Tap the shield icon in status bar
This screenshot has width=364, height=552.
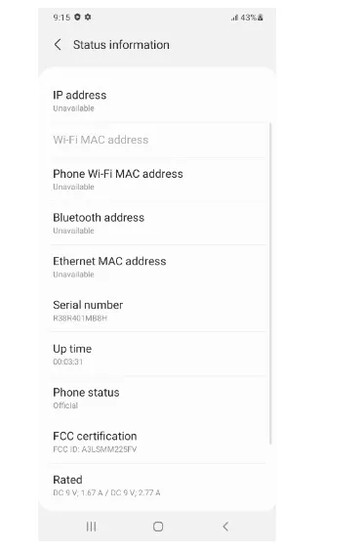coord(77,17)
